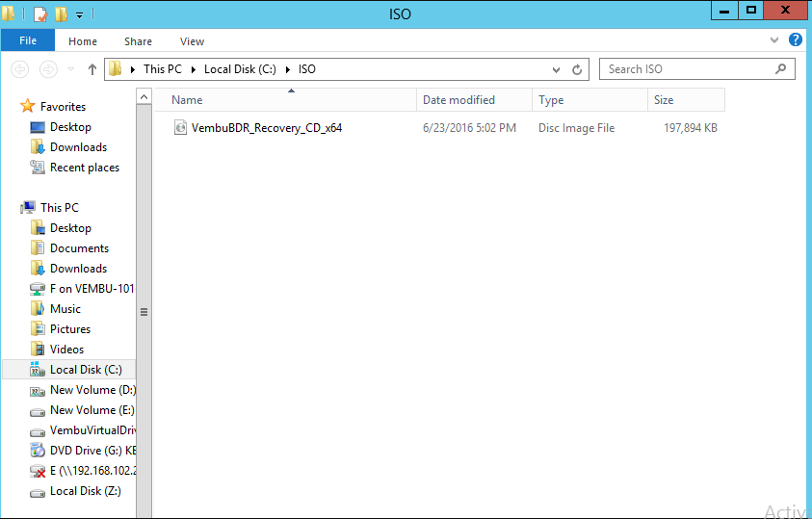Open Music folder
812x519 pixels.
pyautogui.click(x=65, y=308)
